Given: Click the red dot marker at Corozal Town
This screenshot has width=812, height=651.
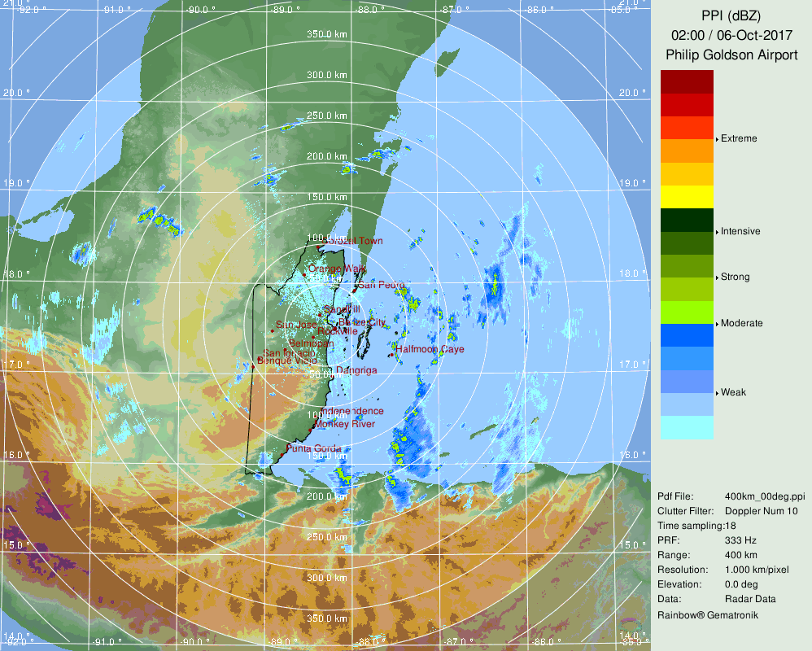Looking at the screenshot, I should click(319, 247).
